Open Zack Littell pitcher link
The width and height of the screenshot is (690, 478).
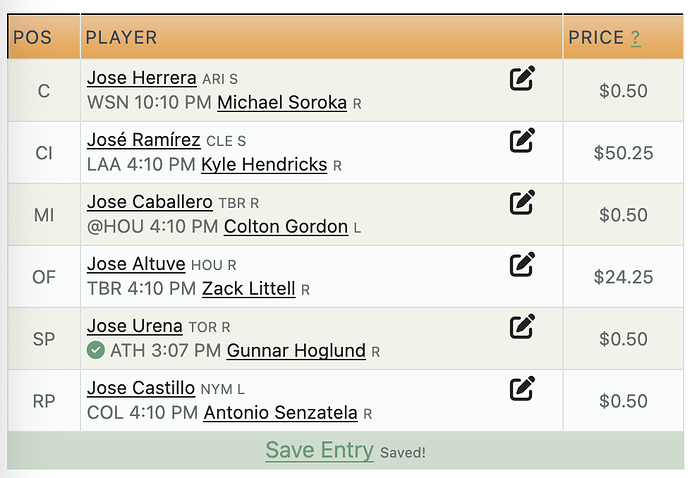tap(249, 289)
